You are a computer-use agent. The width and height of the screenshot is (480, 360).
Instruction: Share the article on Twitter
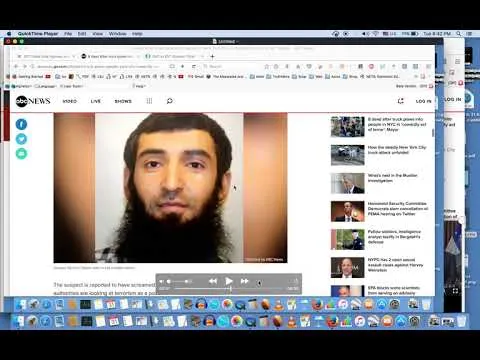(21, 139)
